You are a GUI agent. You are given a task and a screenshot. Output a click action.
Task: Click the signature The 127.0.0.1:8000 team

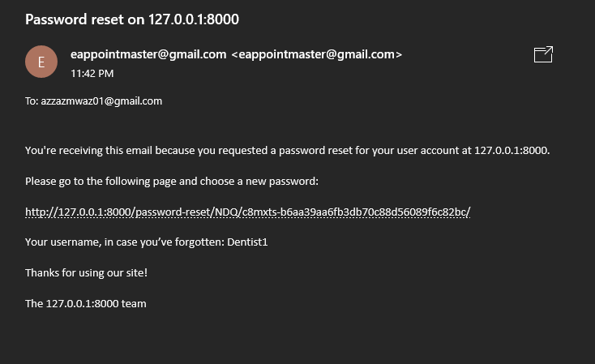point(86,304)
